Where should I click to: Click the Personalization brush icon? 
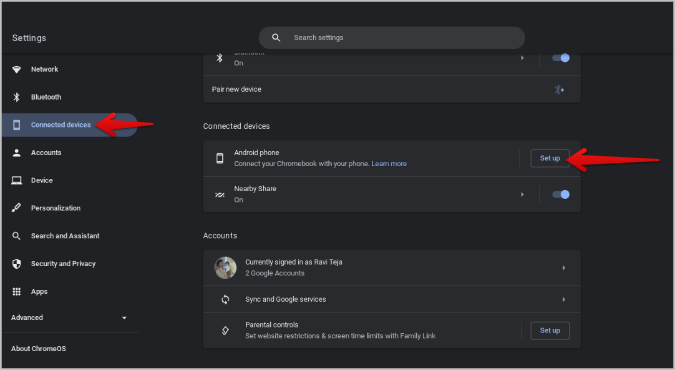point(16,208)
